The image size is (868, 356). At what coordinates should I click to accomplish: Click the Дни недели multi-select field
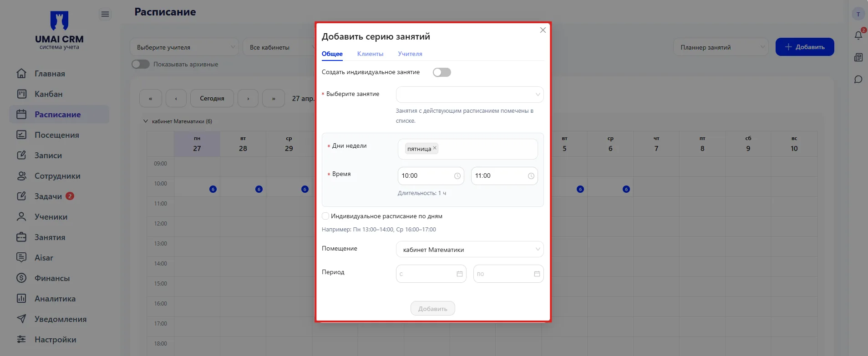pos(468,149)
